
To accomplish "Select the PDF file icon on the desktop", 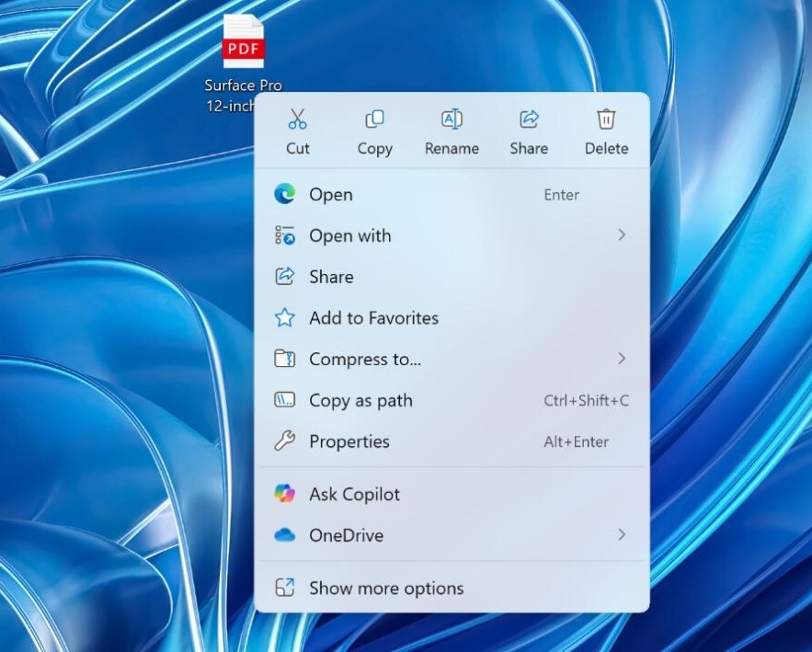I will coord(244,40).
